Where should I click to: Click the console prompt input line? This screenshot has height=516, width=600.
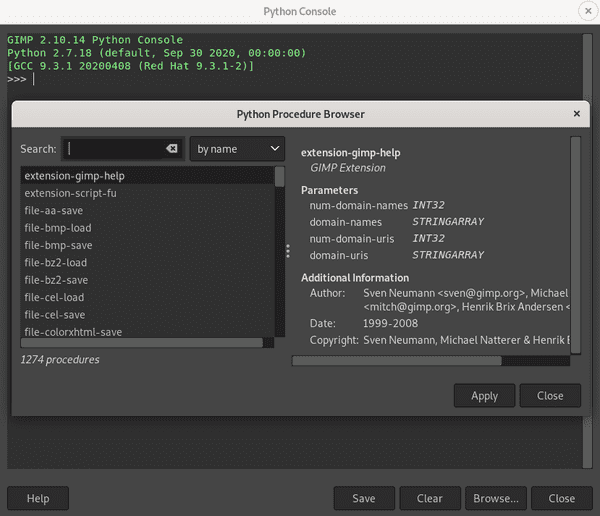point(294,79)
